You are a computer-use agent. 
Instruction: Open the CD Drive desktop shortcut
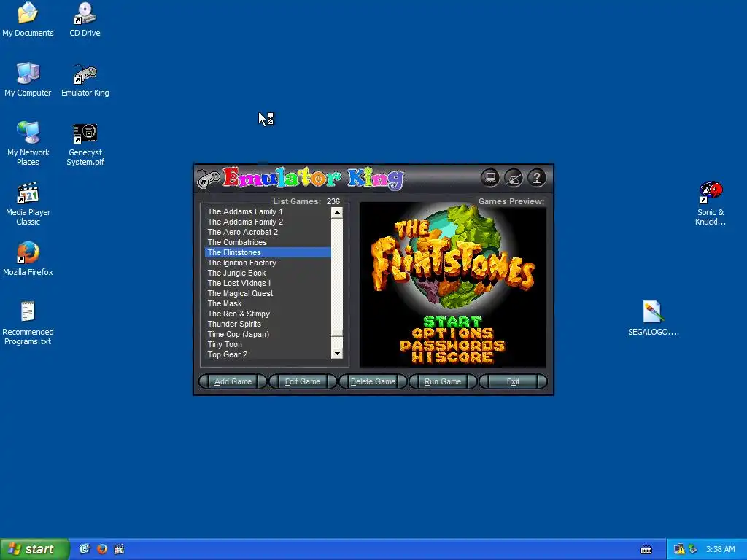pos(85,20)
